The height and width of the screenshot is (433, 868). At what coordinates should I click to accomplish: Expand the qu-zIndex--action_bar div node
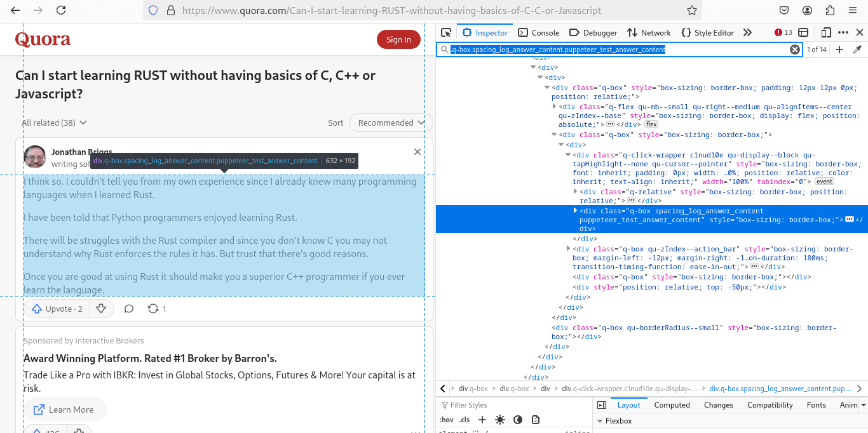pos(569,249)
